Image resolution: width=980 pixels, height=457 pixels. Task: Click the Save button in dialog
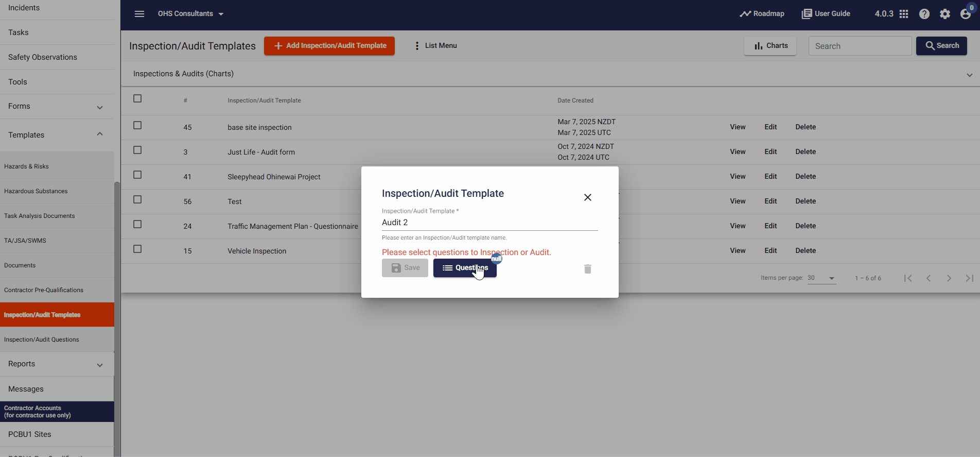(405, 268)
